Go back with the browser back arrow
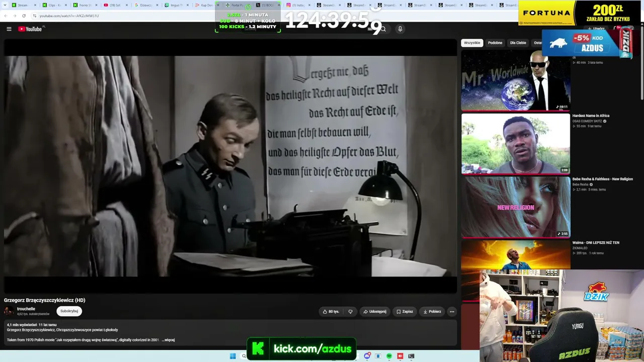This screenshot has width=644, height=362. click(6, 16)
